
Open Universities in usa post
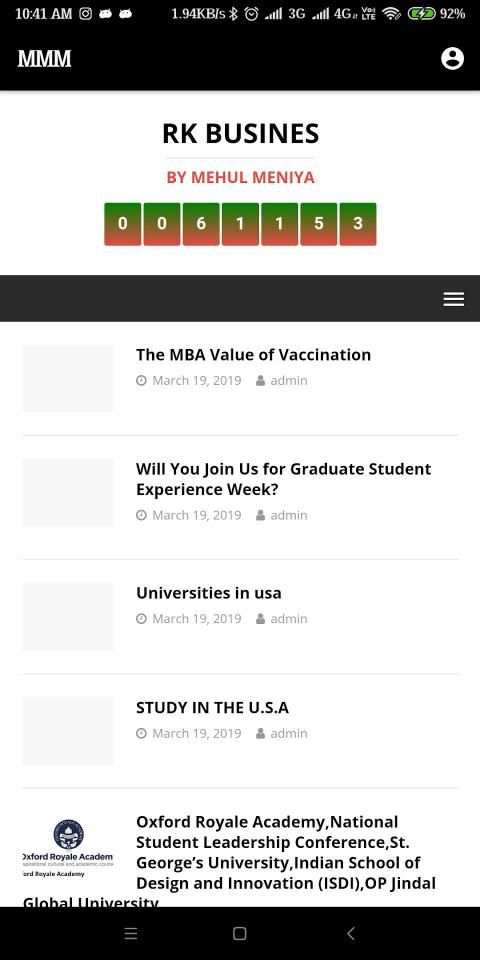[x=209, y=593]
